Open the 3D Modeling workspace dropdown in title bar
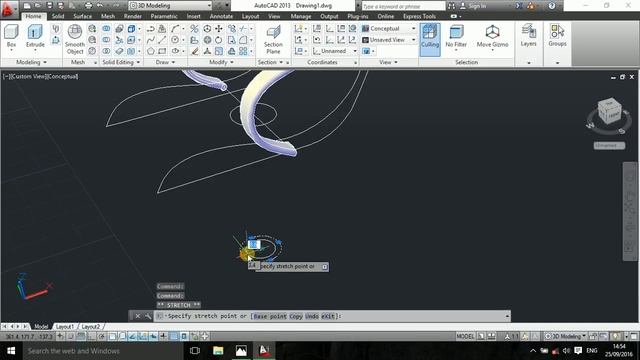 pos(171,6)
